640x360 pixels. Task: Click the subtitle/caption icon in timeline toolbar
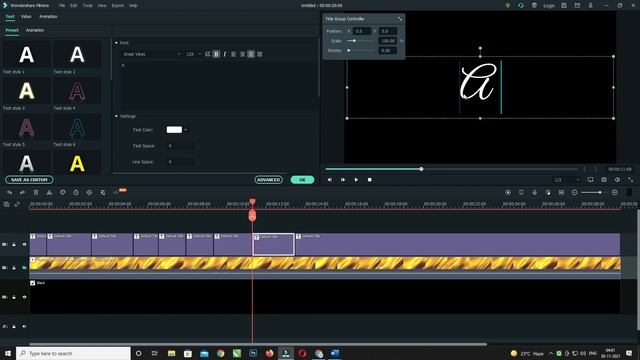(x=561, y=192)
